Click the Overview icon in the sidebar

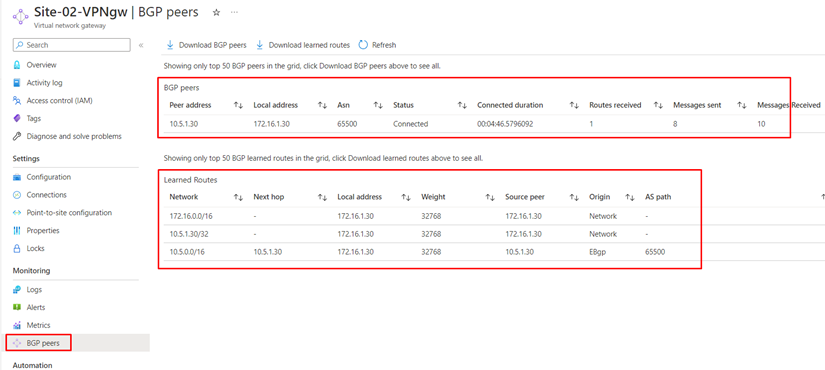17,65
